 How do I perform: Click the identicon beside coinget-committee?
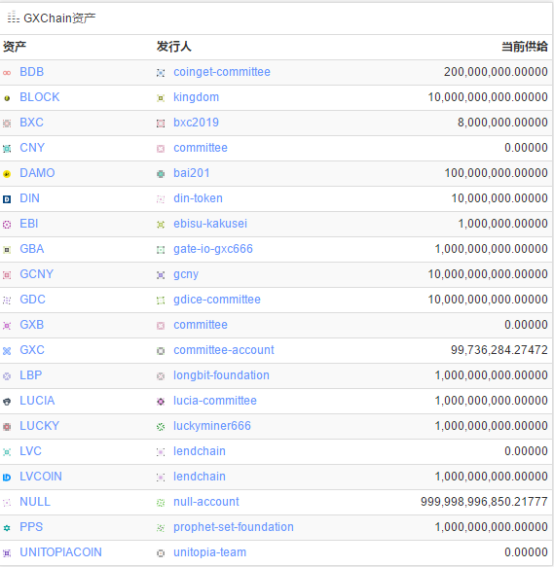click(x=161, y=73)
